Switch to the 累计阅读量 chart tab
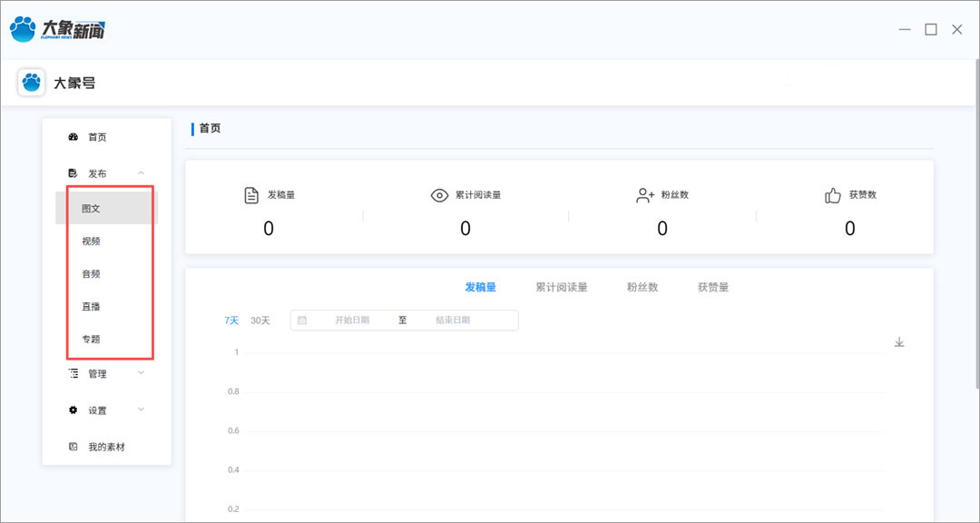This screenshot has height=523, width=980. click(x=562, y=287)
